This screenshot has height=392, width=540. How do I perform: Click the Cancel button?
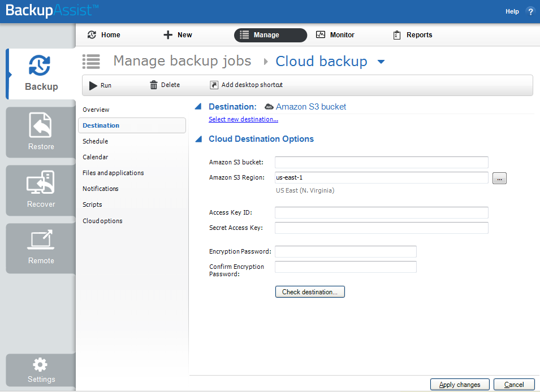tap(514, 385)
